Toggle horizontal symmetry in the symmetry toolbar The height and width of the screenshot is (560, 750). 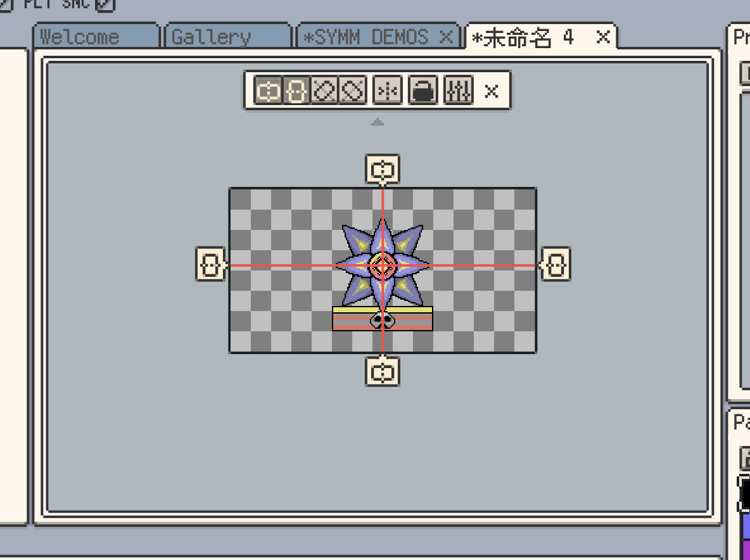(x=268, y=91)
